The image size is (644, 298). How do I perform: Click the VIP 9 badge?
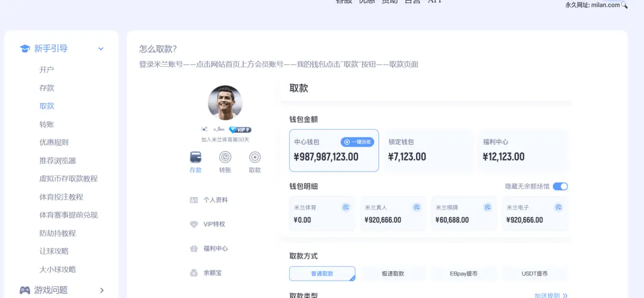tap(240, 130)
